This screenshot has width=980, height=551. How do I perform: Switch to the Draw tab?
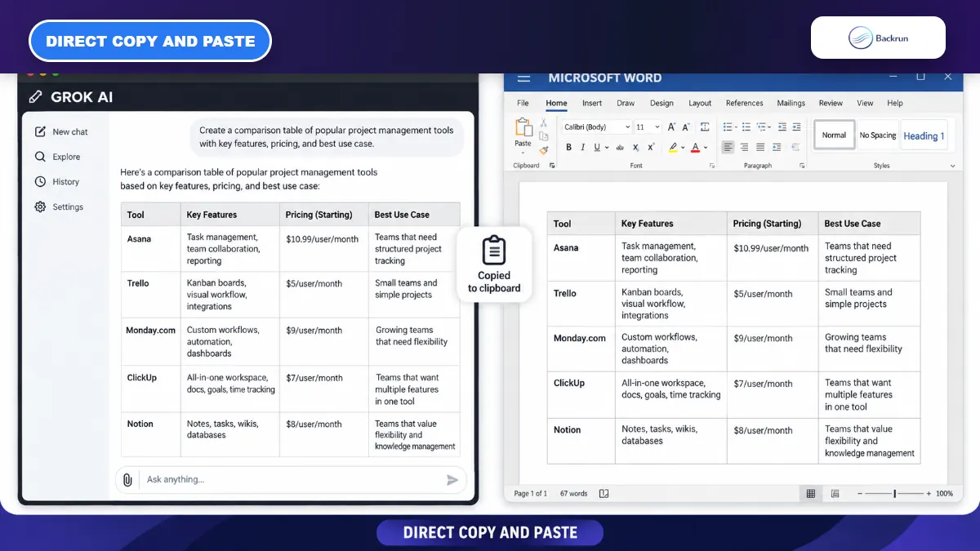pos(626,104)
